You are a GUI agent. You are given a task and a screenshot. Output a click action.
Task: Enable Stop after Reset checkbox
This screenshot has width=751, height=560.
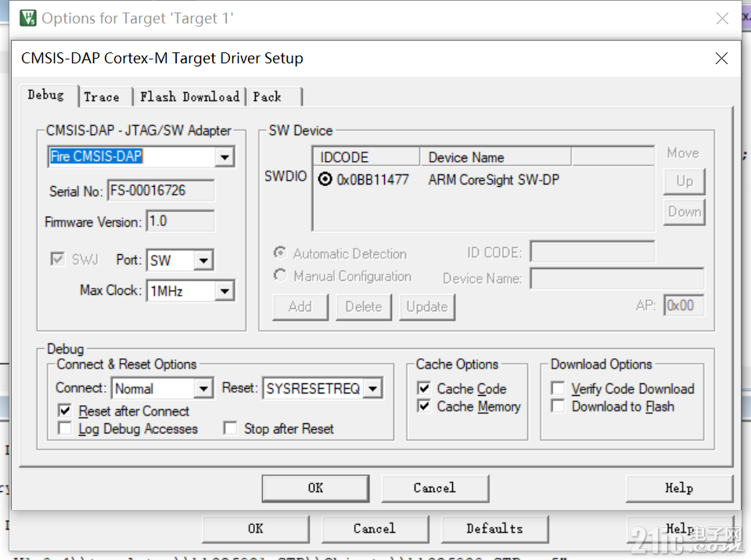[230, 428]
